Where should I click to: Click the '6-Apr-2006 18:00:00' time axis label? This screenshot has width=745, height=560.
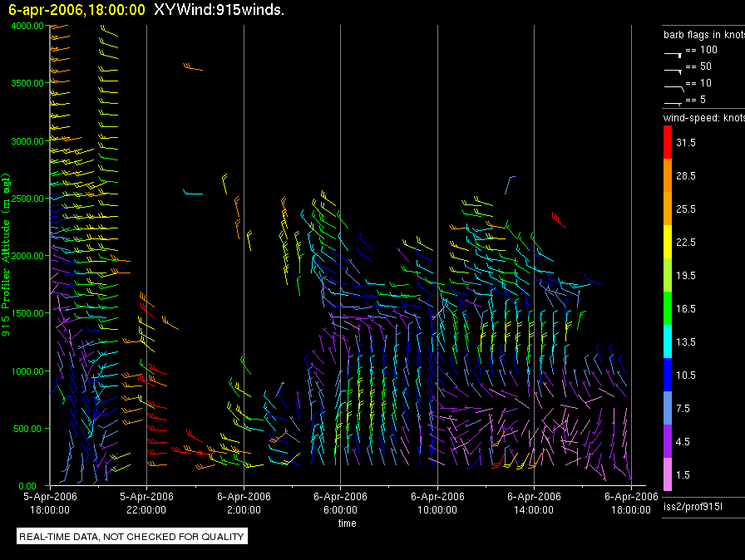tap(631, 503)
